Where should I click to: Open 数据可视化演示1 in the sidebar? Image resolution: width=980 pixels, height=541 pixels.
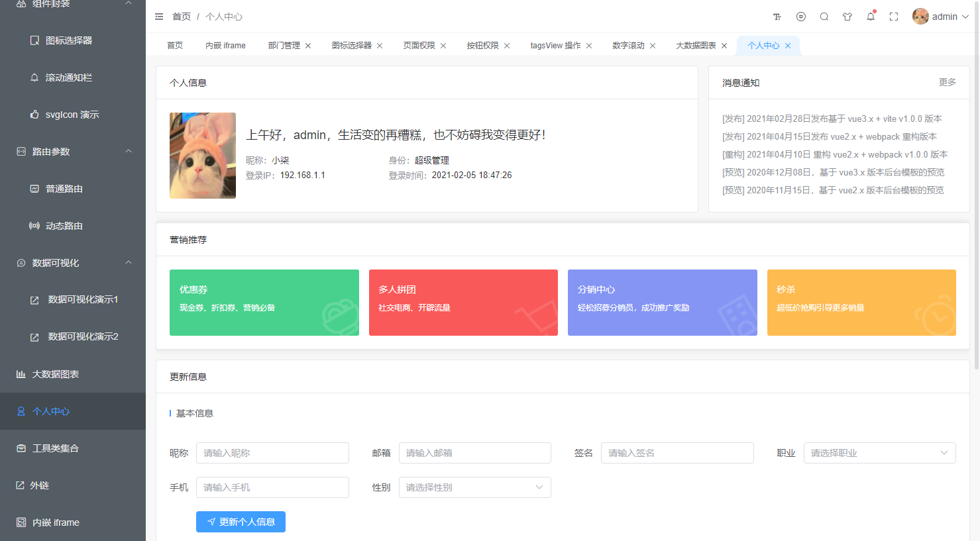(x=73, y=300)
